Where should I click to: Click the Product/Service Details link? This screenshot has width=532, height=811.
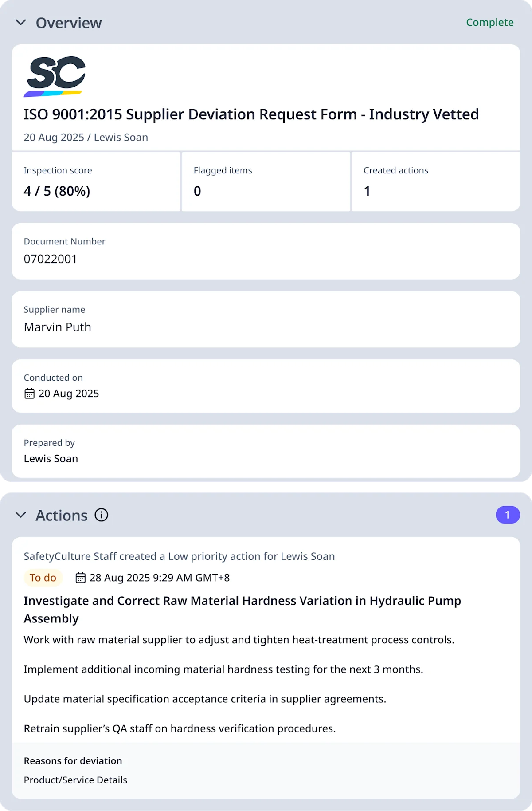tap(75, 780)
